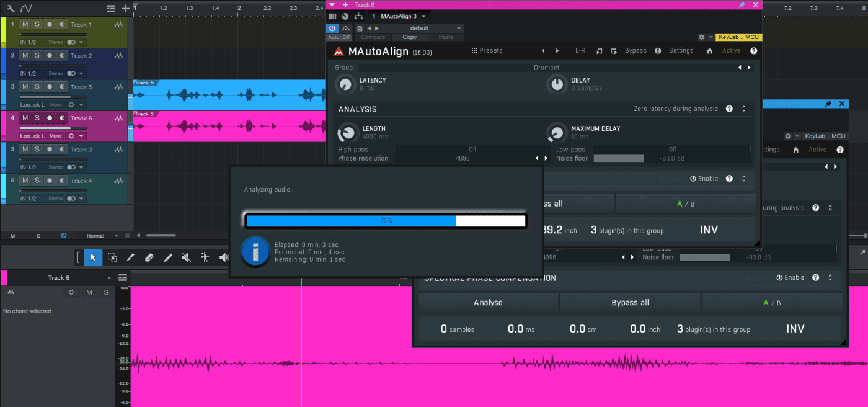The image size is (868, 407).
Task: Click the Analyse button
Action: (488, 303)
